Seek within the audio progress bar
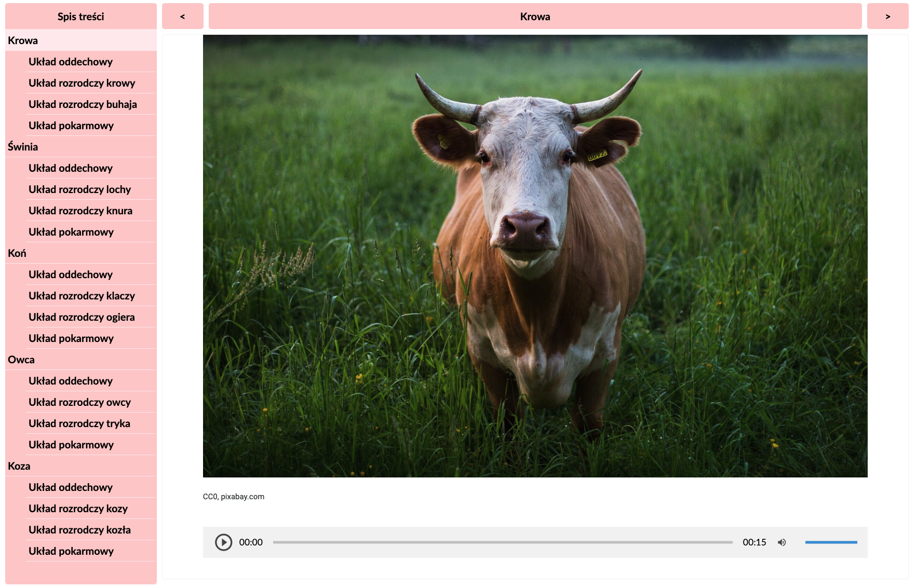 click(x=502, y=542)
